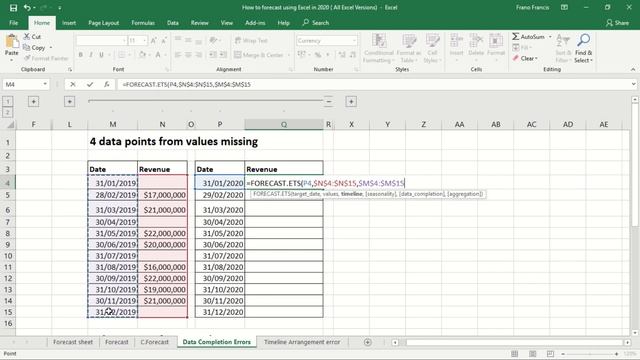Open Timeline Arrangement error sheet tab
The height and width of the screenshot is (360, 640).
(x=302, y=342)
